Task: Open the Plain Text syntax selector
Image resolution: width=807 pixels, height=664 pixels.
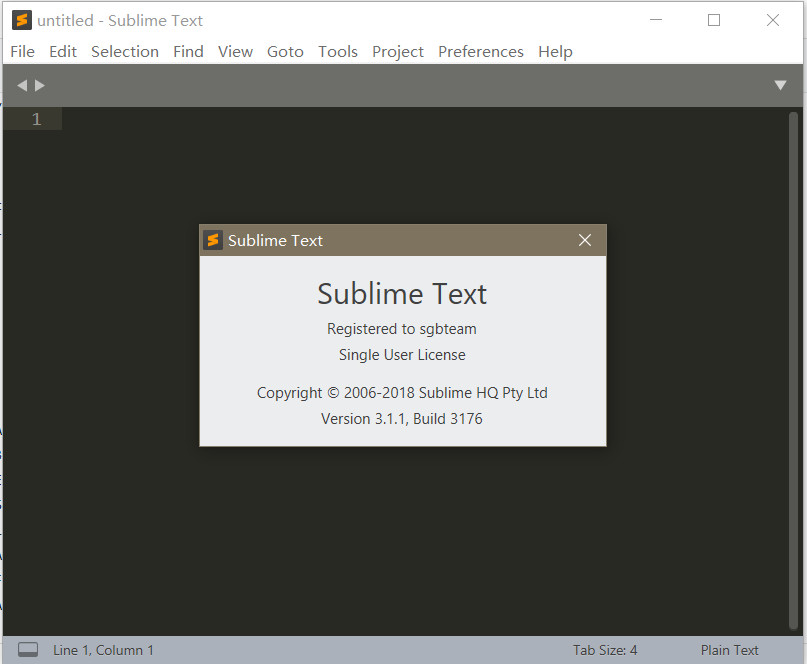Action: 729,650
